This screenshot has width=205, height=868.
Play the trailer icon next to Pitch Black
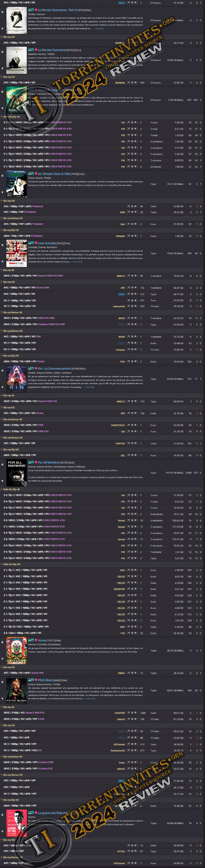pos(36,680)
